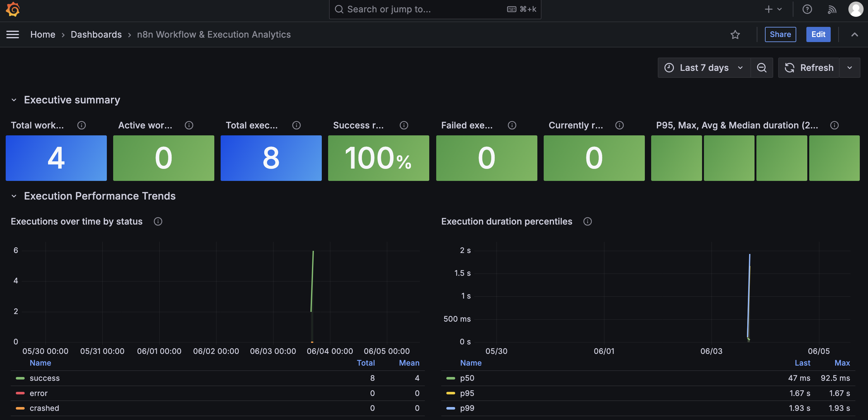Screen dimensions: 868x420
Task: Open the news RSS feed icon
Action: [832, 9]
